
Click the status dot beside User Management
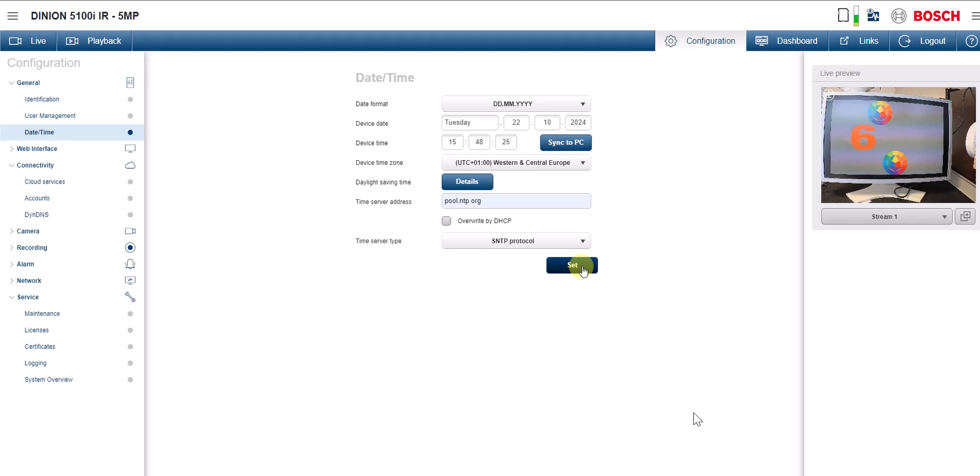(x=130, y=116)
